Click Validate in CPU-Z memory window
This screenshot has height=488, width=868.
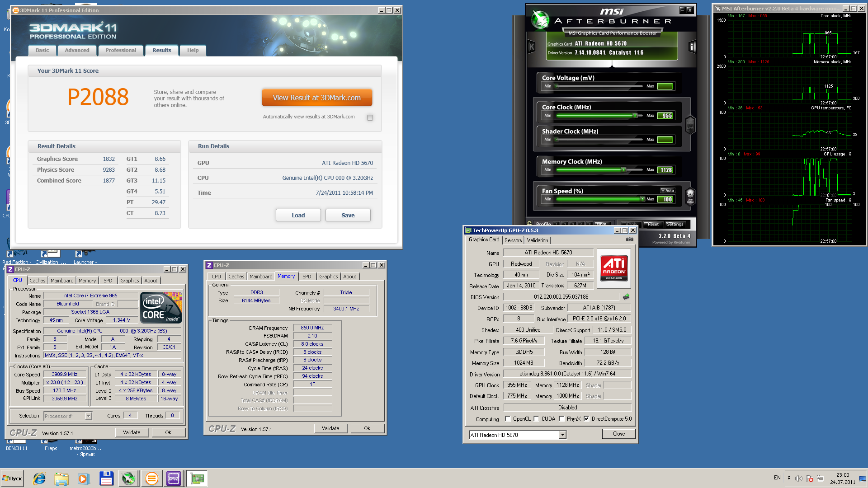330,428
